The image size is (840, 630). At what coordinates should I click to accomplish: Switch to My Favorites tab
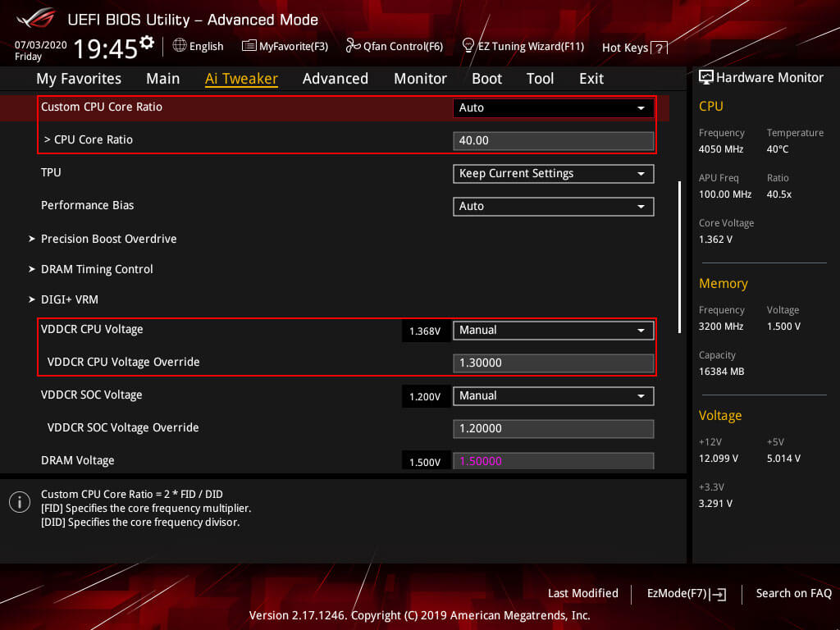click(x=79, y=79)
